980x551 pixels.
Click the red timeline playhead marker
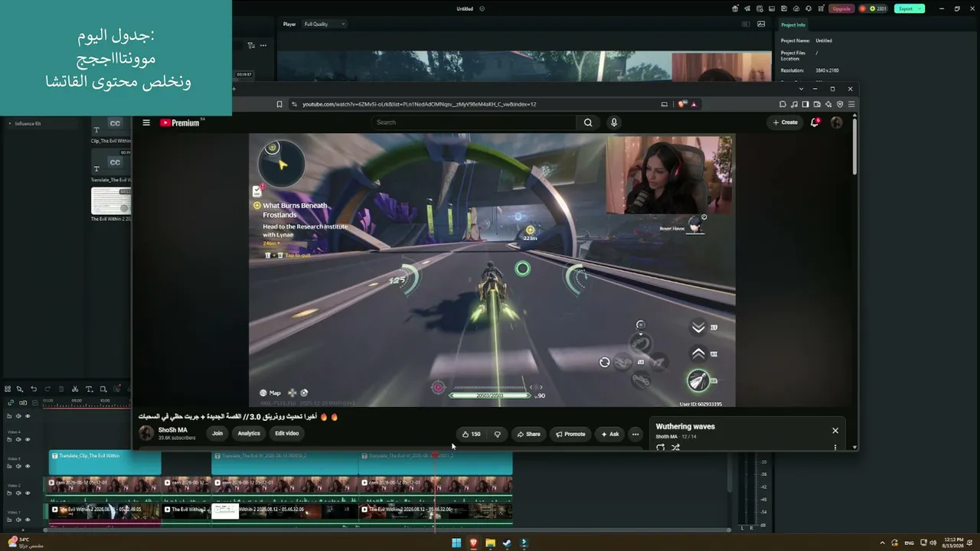(x=435, y=455)
